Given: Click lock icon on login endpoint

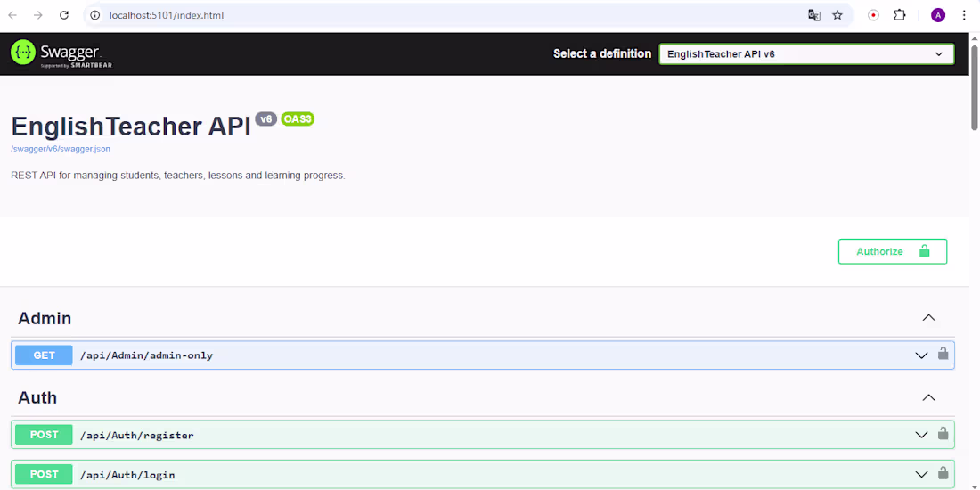Looking at the screenshot, I should tap(943, 473).
